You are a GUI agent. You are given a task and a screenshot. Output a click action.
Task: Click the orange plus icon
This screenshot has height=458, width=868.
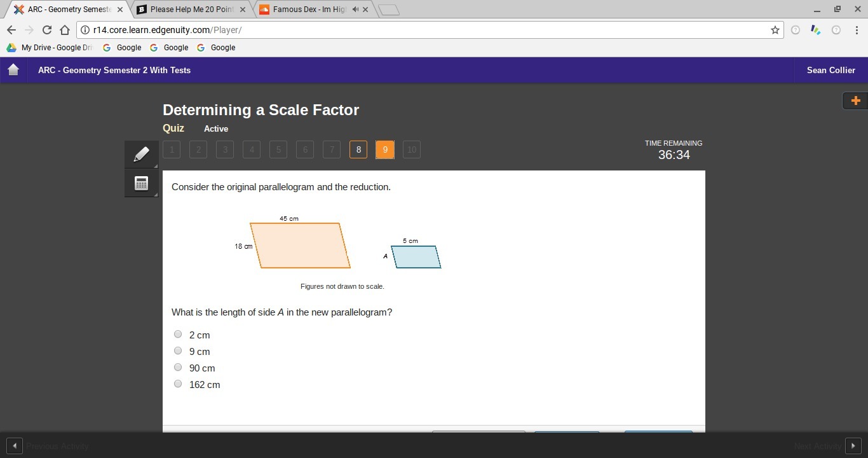(855, 101)
